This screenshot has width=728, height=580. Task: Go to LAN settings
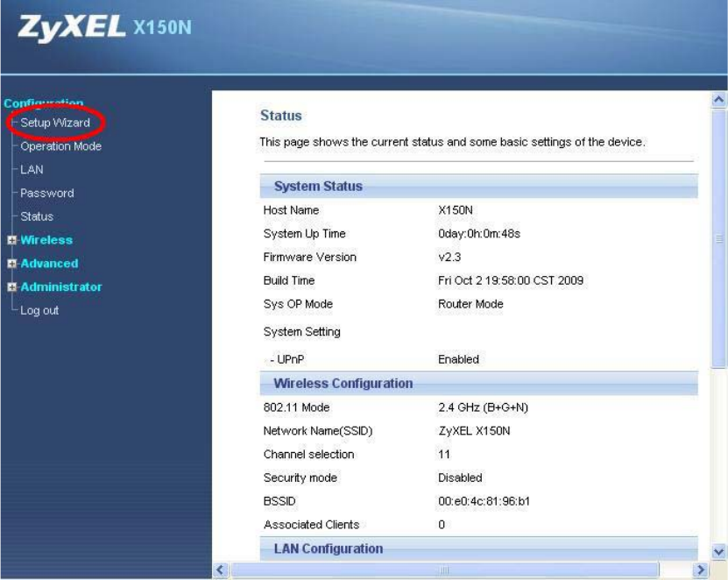click(x=32, y=169)
